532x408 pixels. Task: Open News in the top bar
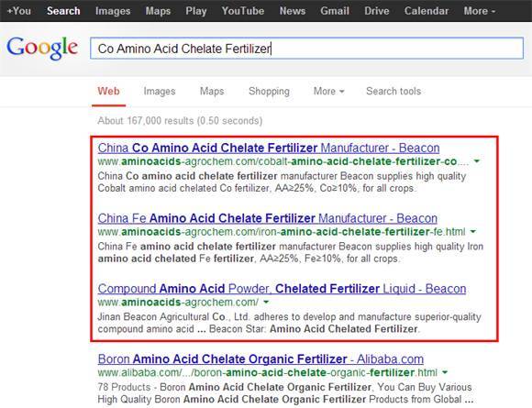pyautogui.click(x=293, y=11)
